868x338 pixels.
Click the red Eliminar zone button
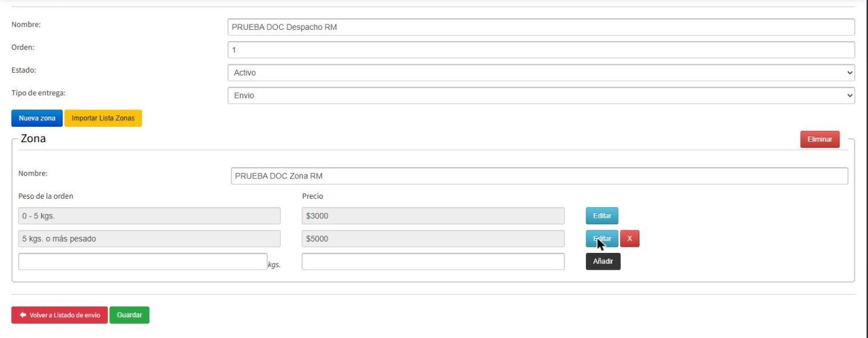click(x=820, y=139)
